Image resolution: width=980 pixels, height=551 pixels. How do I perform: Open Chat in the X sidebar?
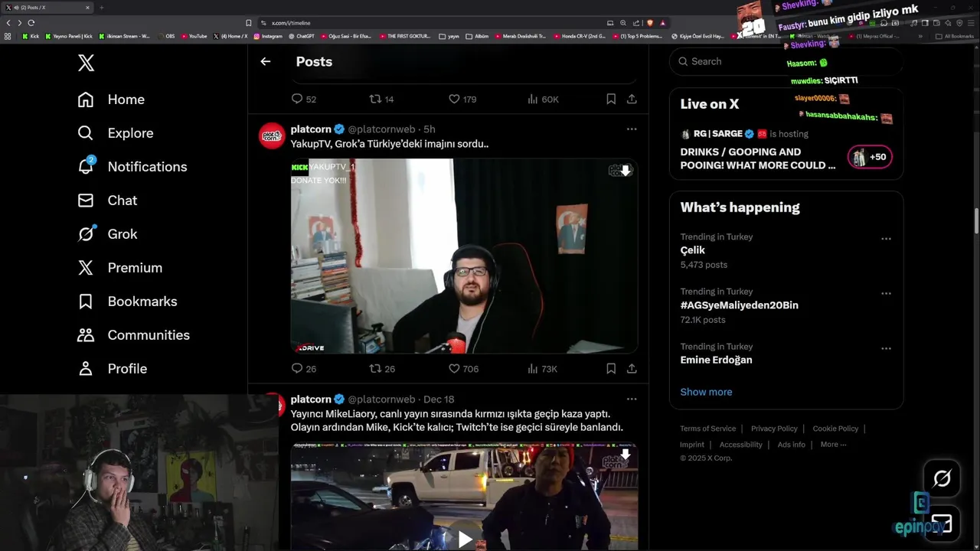[x=107, y=201]
